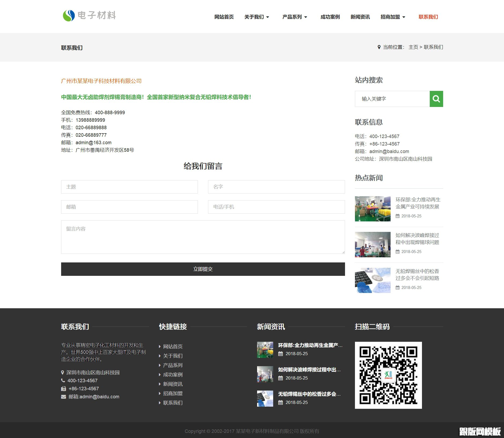Click the location pin icon in the breadcrumb
The width and height of the screenshot is (504, 438).
(379, 47)
